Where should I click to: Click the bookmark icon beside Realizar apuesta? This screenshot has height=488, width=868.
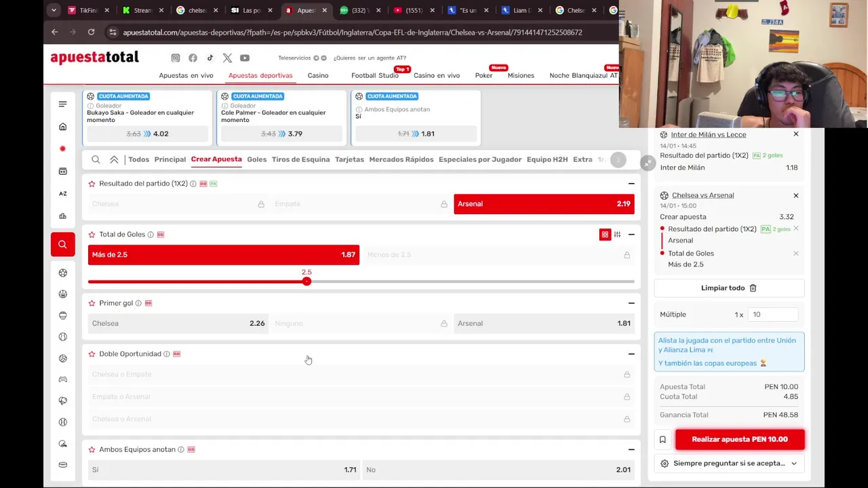pos(663,439)
